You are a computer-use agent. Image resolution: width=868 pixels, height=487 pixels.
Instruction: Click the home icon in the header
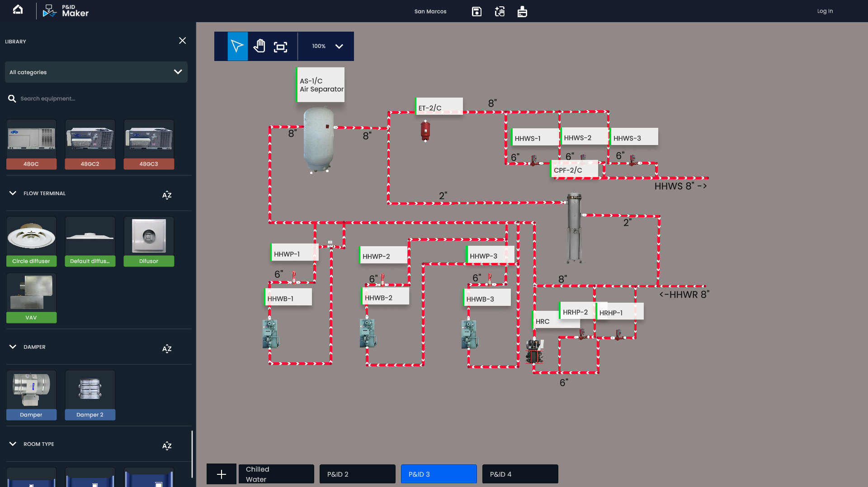tap(18, 10)
